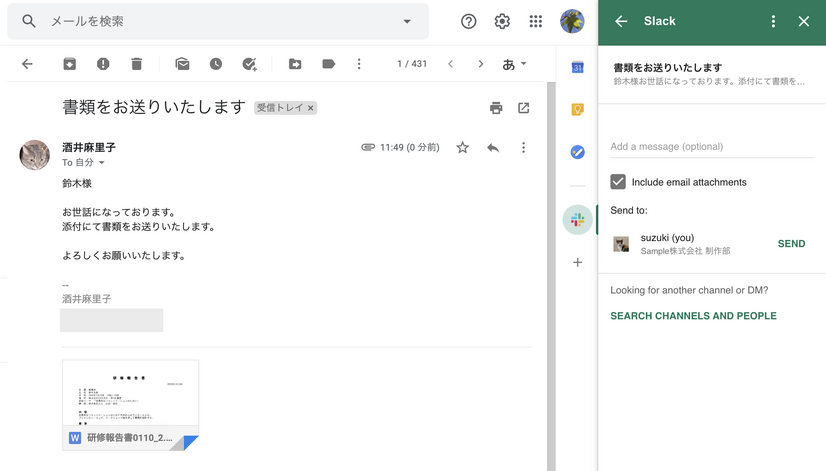Send email to suzuki via SEND
This screenshot has height=471, width=826.
pyautogui.click(x=791, y=243)
